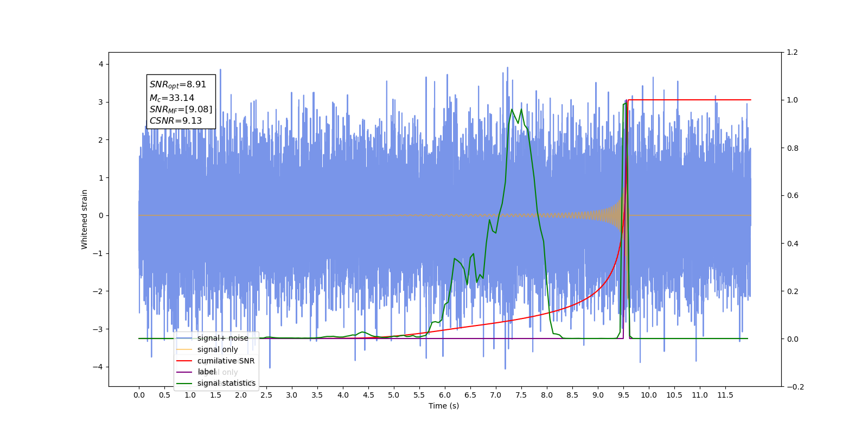Click the green line swatch for signal statistics
The image size is (868, 434).
pyautogui.click(x=184, y=384)
